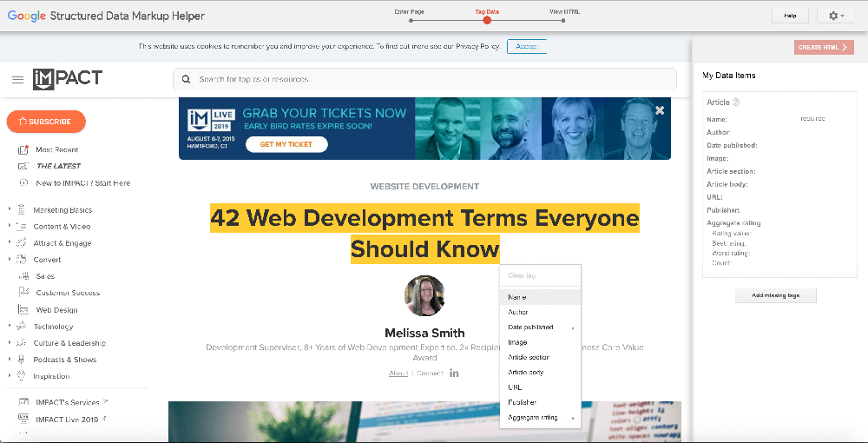Click New to IMPACT info icon
868x443 pixels.
tap(23, 182)
